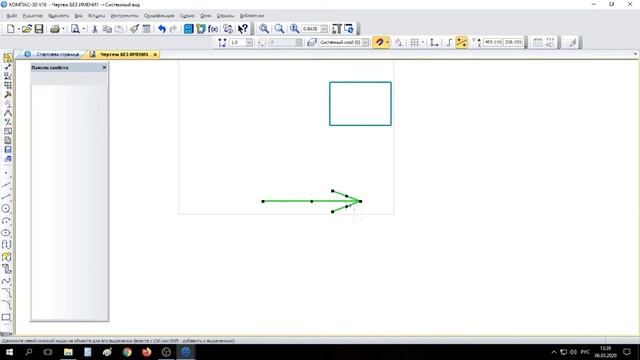Cut selection using the scissors icon
640x360 pixels.
pos(95,29)
